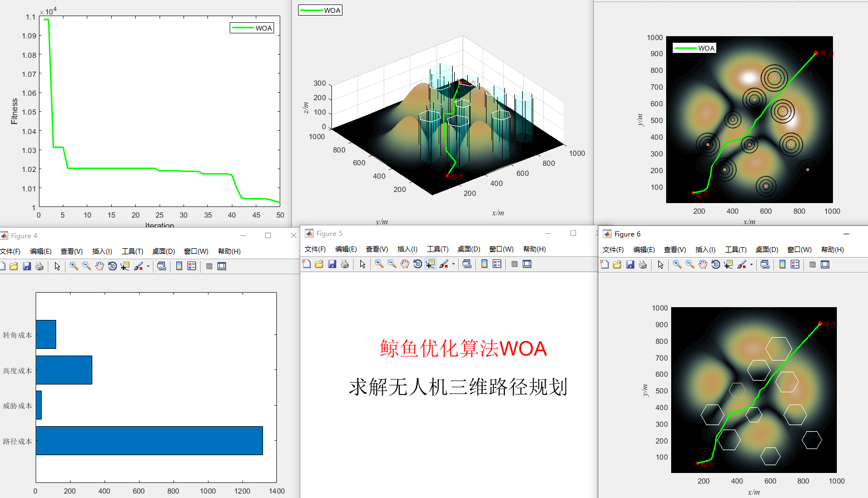Select Rotate 3D tool in Figure 6
This screenshot has height=498, width=868.
(716, 265)
